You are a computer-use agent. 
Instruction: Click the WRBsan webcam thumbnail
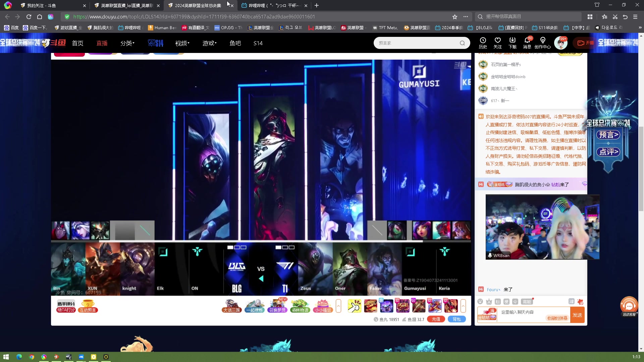click(542, 227)
